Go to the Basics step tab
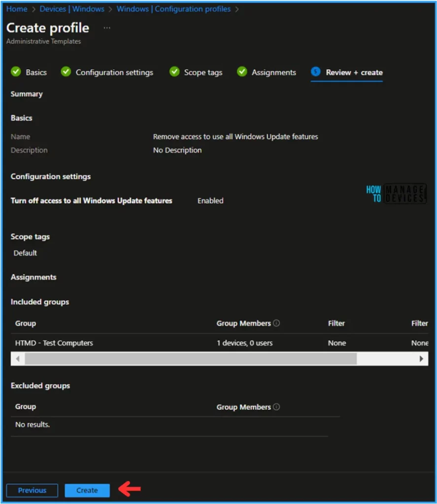 36,72
